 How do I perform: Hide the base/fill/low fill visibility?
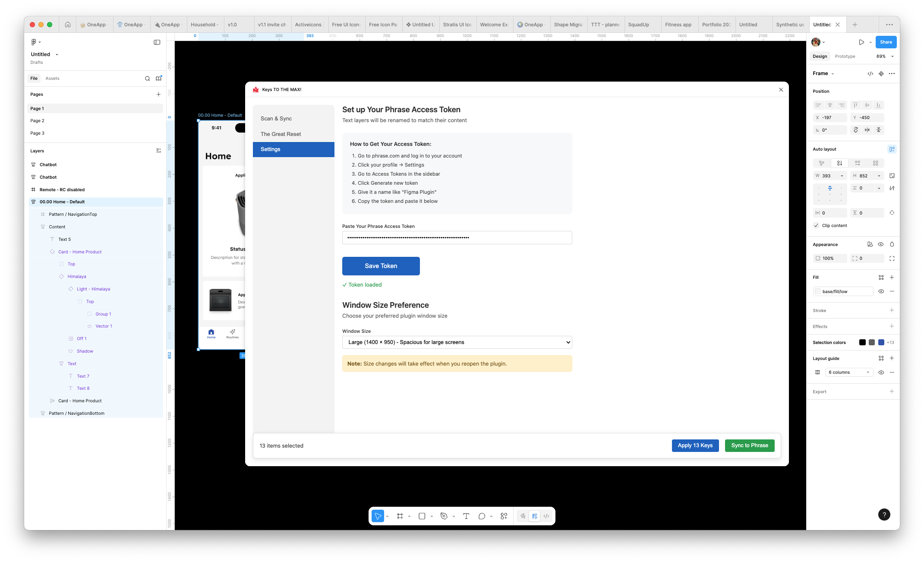pos(881,291)
